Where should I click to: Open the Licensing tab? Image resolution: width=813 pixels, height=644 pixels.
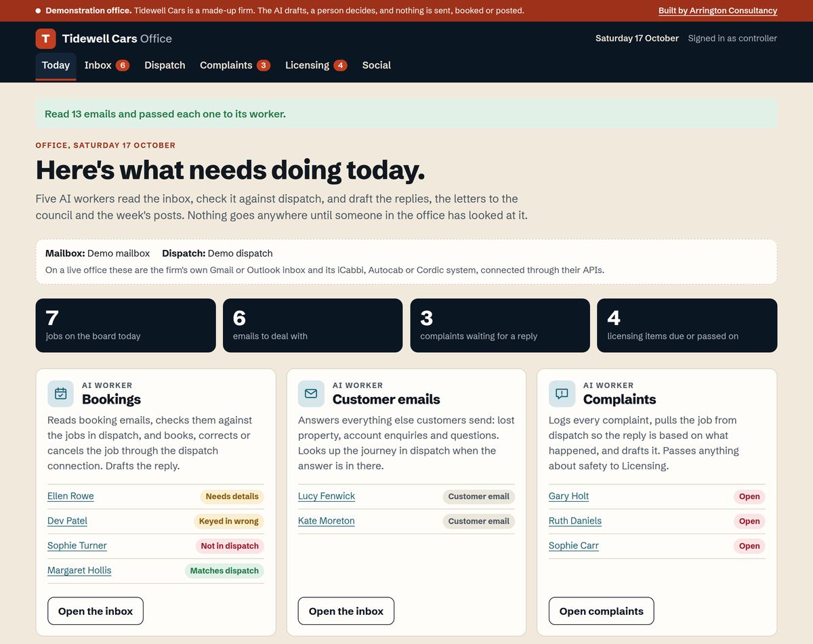point(316,66)
